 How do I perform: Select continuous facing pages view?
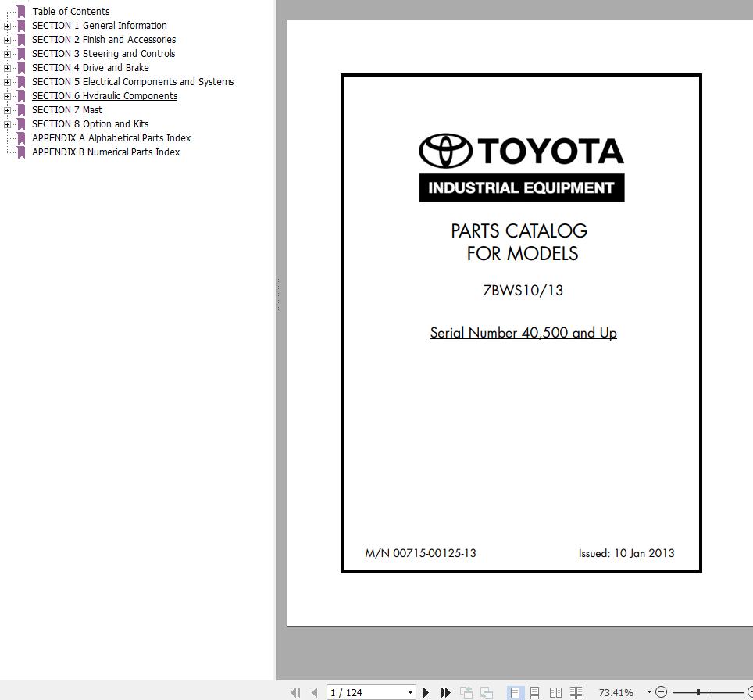(576, 692)
